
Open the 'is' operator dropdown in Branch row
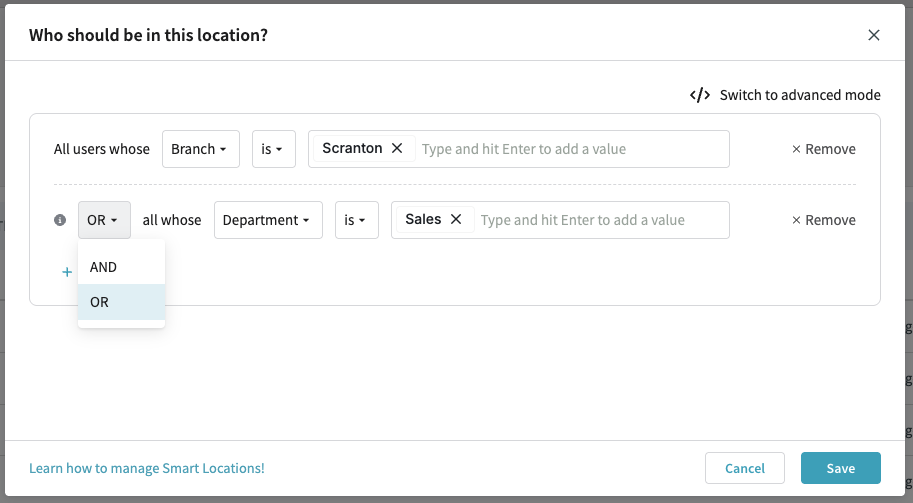pyautogui.click(x=273, y=149)
